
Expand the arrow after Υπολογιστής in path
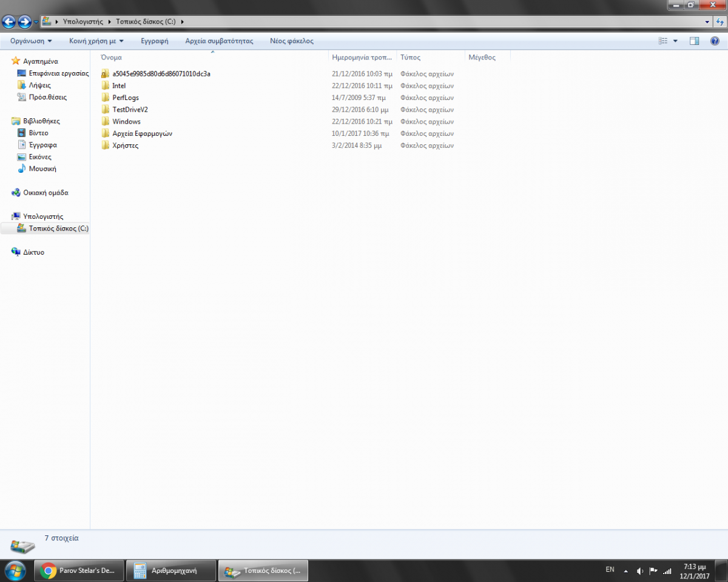pyautogui.click(x=110, y=22)
